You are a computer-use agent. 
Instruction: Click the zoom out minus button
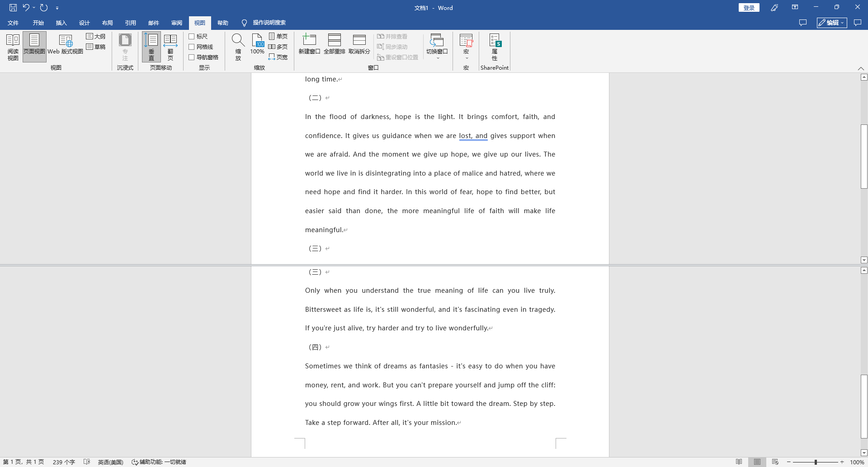coord(789,462)
